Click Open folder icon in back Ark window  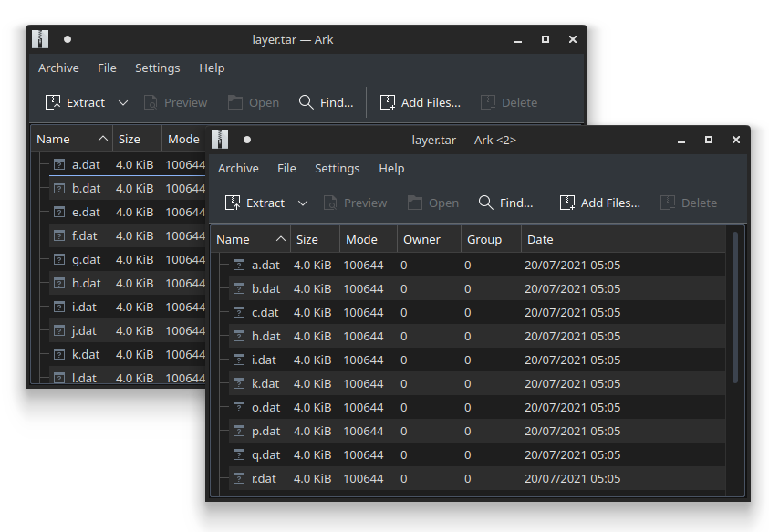pos(235,102)
